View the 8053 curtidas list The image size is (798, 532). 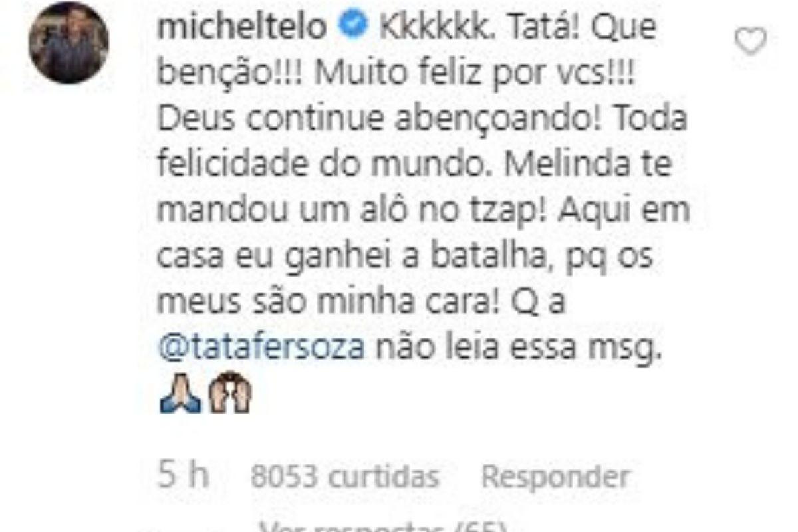pos(345,476)
